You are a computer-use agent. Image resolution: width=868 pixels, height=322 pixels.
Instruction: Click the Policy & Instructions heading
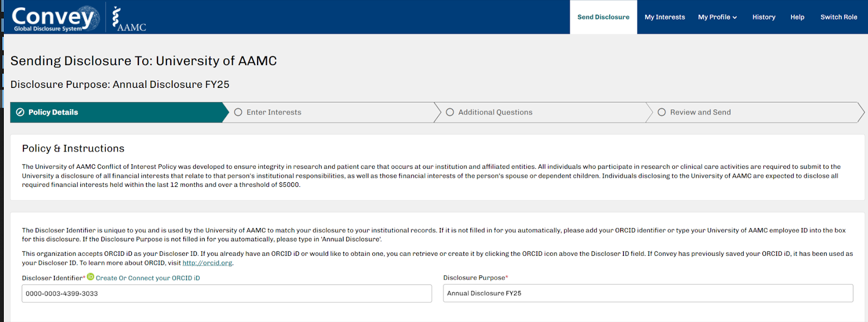pyautogui.click(x=73, y=149)
